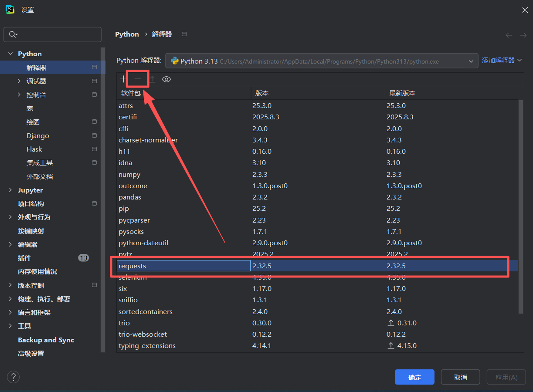Expand the Jupyter section
The image size is (533, 392).
coord(10,190)
